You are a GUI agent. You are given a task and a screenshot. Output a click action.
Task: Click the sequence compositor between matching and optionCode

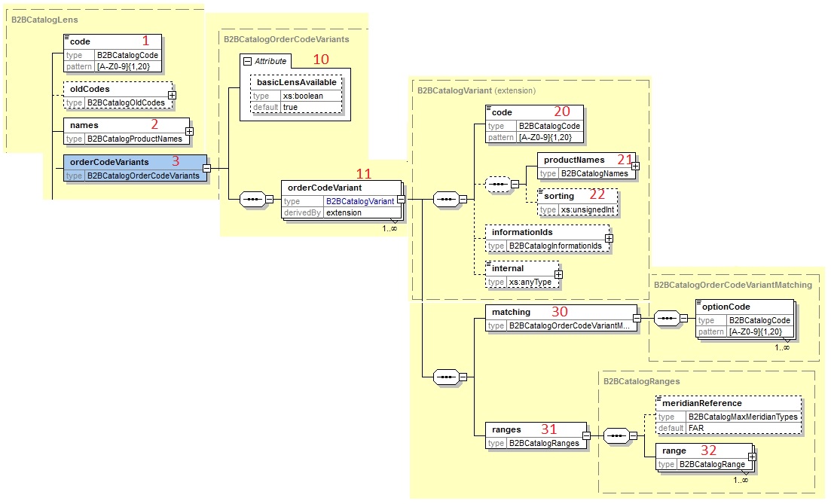pos(667,318)
